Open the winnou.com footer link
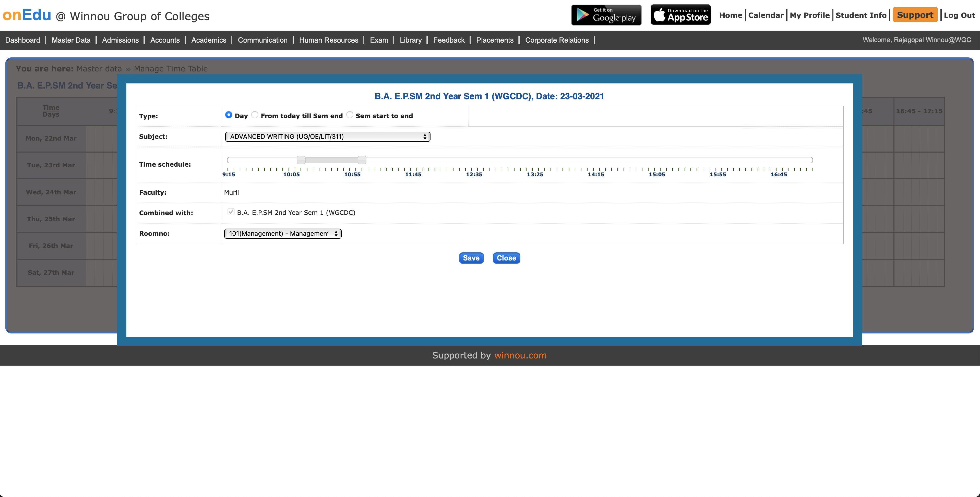980x497 pixels. click(520, 355)
